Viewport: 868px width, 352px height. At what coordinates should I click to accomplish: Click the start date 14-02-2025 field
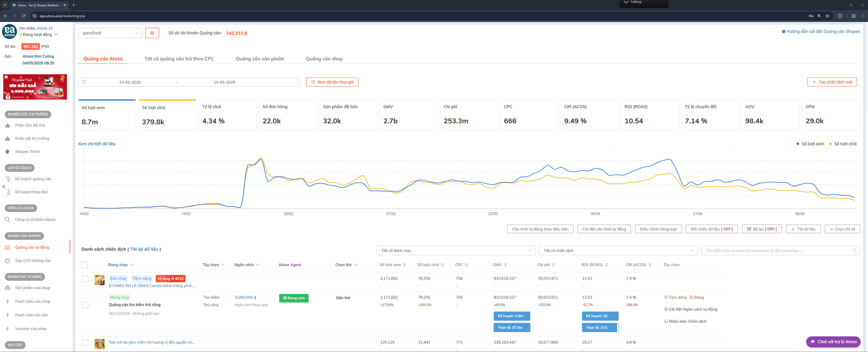pyautogui.click(x=130, y=82)
